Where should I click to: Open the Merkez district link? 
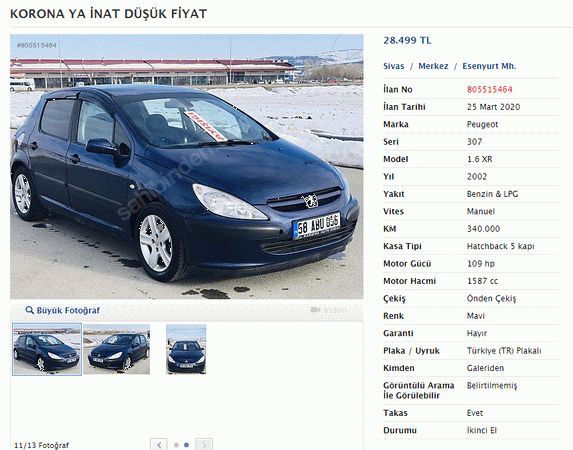point(433,66)
